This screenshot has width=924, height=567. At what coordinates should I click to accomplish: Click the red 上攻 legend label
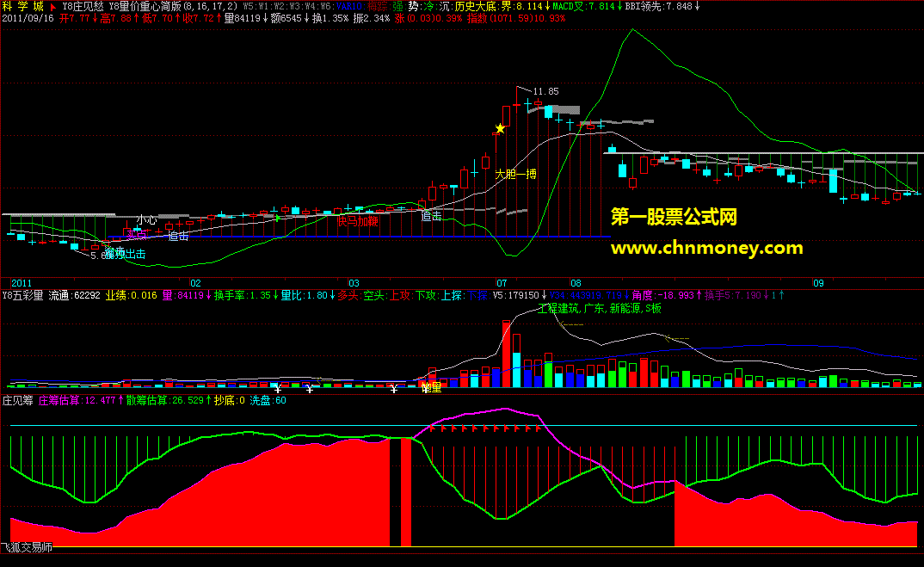click(399, 295)
